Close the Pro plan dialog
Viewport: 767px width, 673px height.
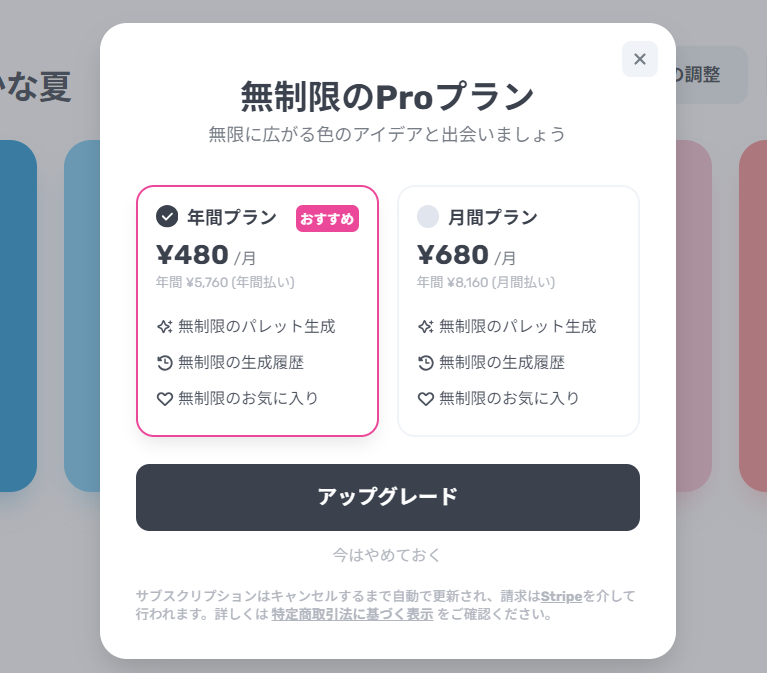[640, 59]
